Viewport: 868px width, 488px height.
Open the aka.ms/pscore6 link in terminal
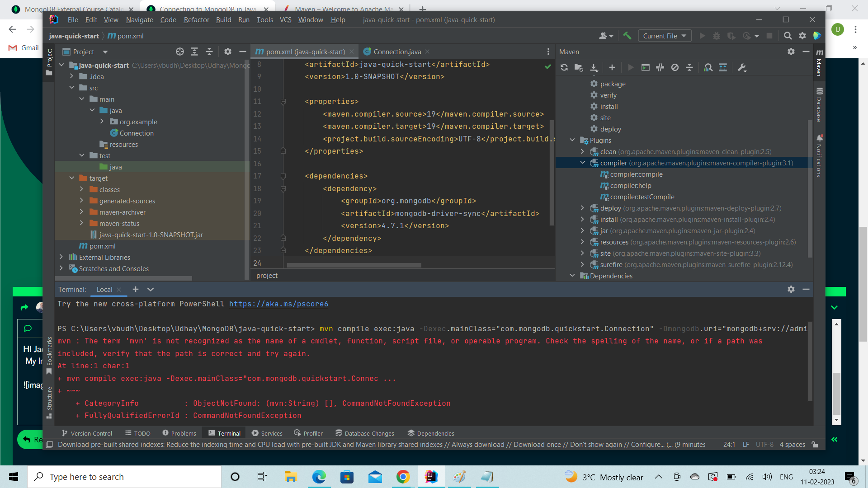278,304
